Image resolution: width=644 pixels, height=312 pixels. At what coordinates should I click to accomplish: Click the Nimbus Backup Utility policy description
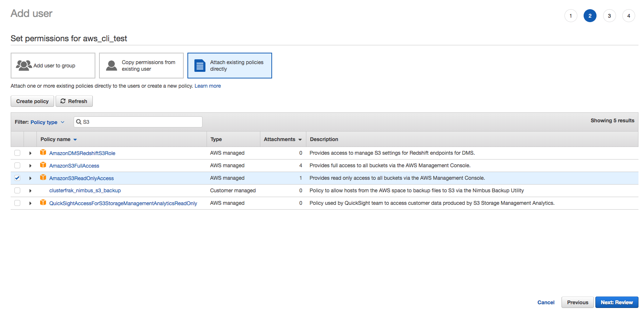417,190
